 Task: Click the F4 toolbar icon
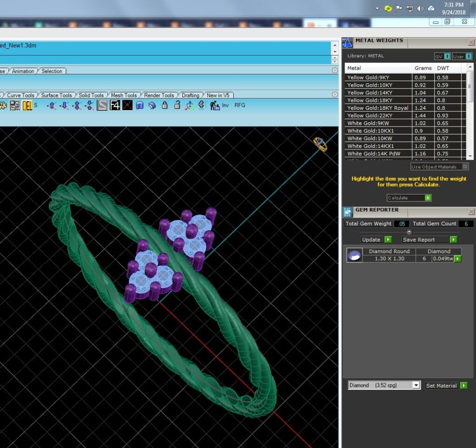(115, 106)
